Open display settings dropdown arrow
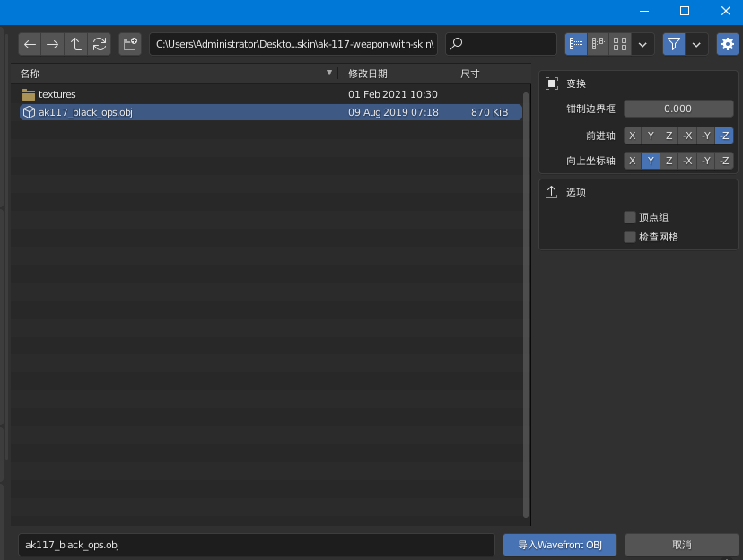Image resolution: width=743 pixels, height=560 pixels. 643,44
